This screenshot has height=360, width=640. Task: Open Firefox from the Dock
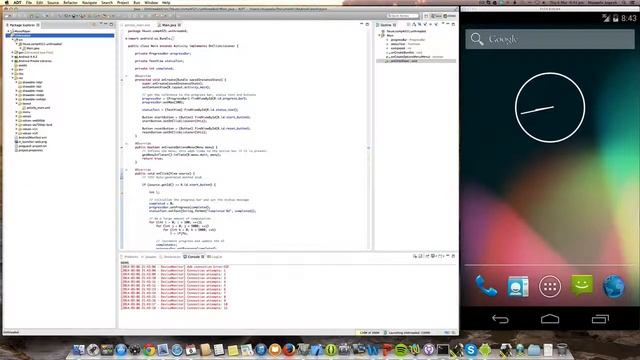tap(289, 350)
